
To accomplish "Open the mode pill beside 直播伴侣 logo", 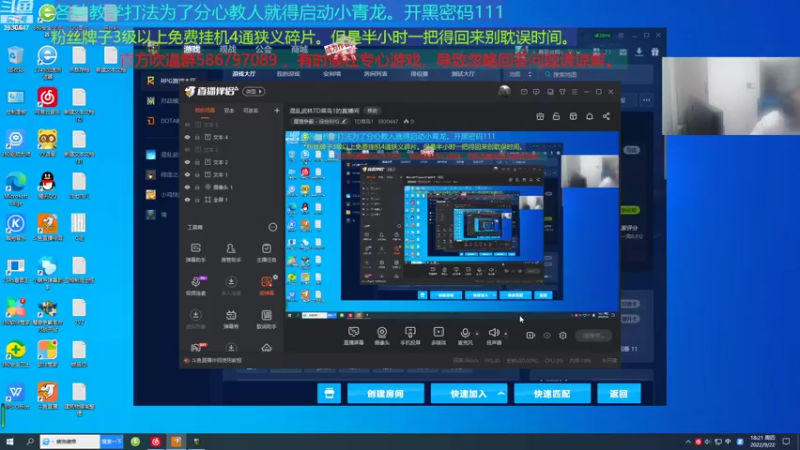I will (x=254, y=92).
